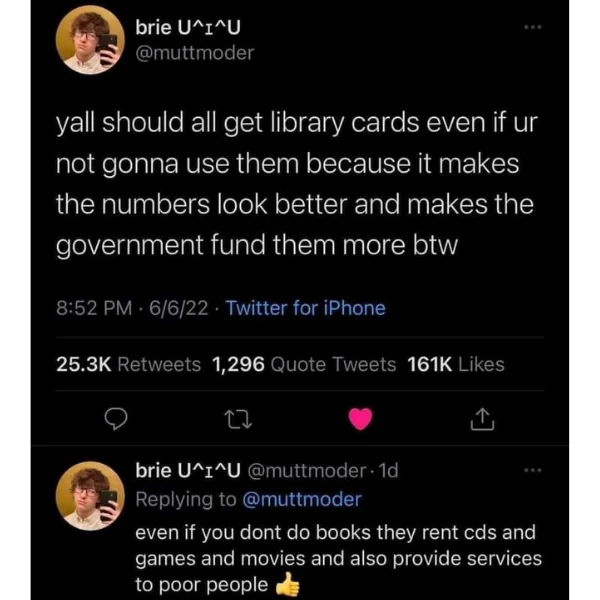This screenshot has width=600, height=600.
Task: Open three-dot menu on reply tweet
Action: click(533, 470)
